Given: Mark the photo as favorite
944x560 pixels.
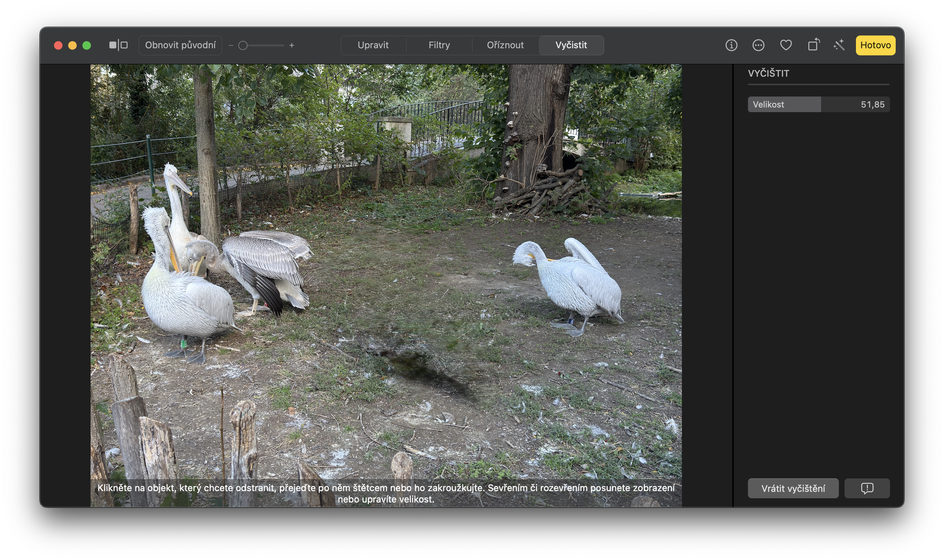Looking at the screenshot, I should [x=786, y=45].
